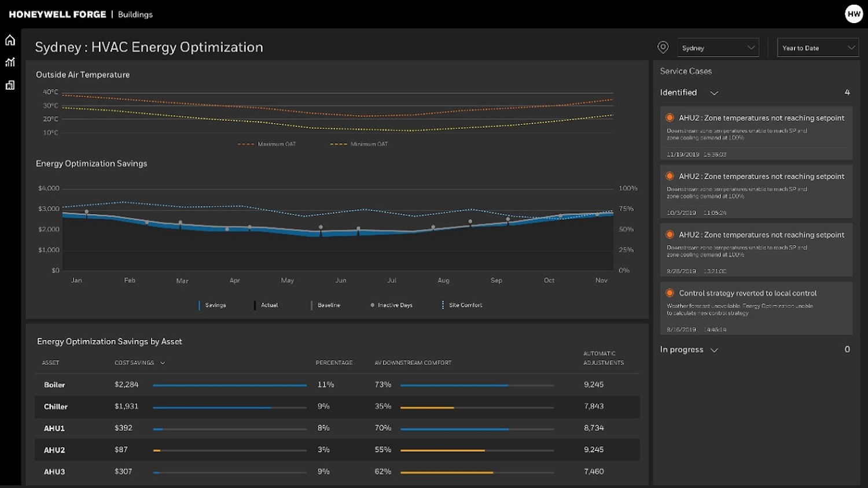Toggle Savings legend entry
The width and height of the screenshot is (868, 488).
click(x=212, y=305)
